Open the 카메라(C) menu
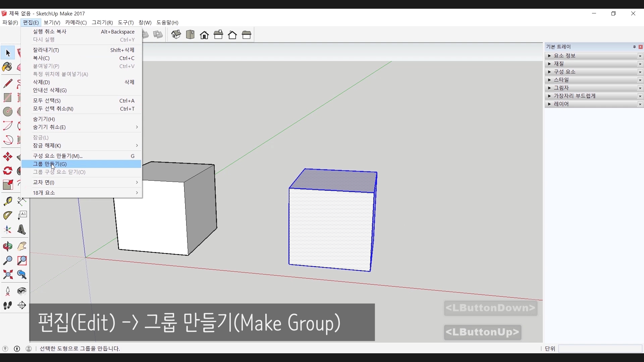The width and height of the screenshot is (644, 362). point(76,22)
